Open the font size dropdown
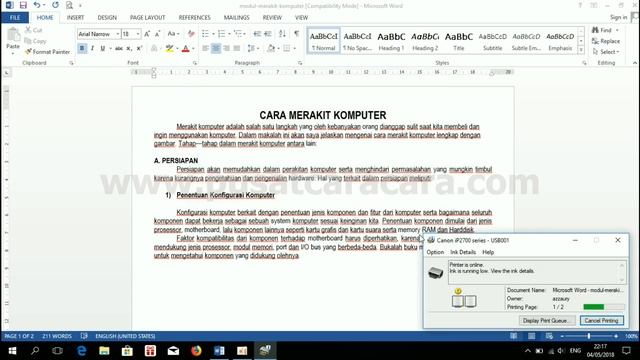 pos(138,34)
